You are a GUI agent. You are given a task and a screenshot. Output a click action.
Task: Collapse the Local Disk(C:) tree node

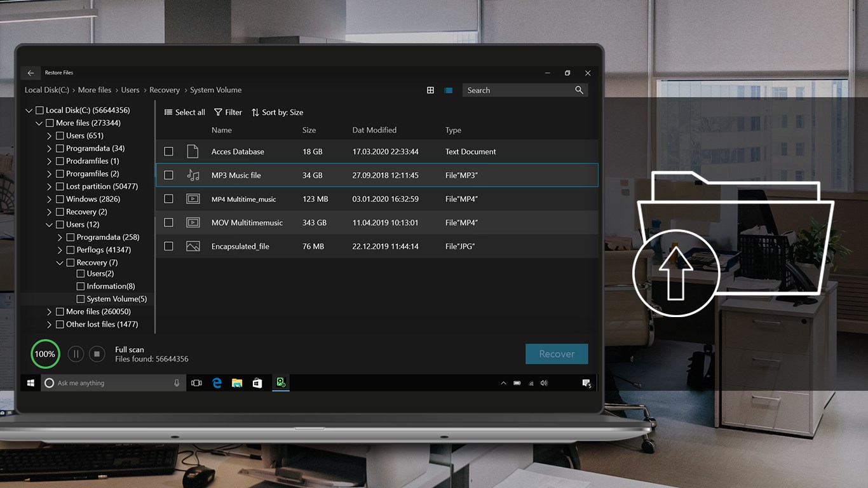point(29,111)
